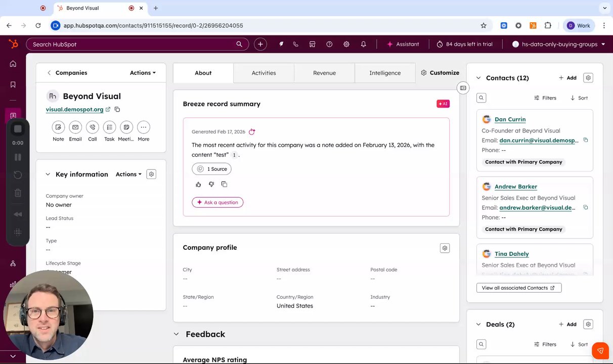The height and width of the screenshot is (364, 613).
Task: Open the Marketplace icon in top bar
Action: pyautogui.click(x=313, y=44)
